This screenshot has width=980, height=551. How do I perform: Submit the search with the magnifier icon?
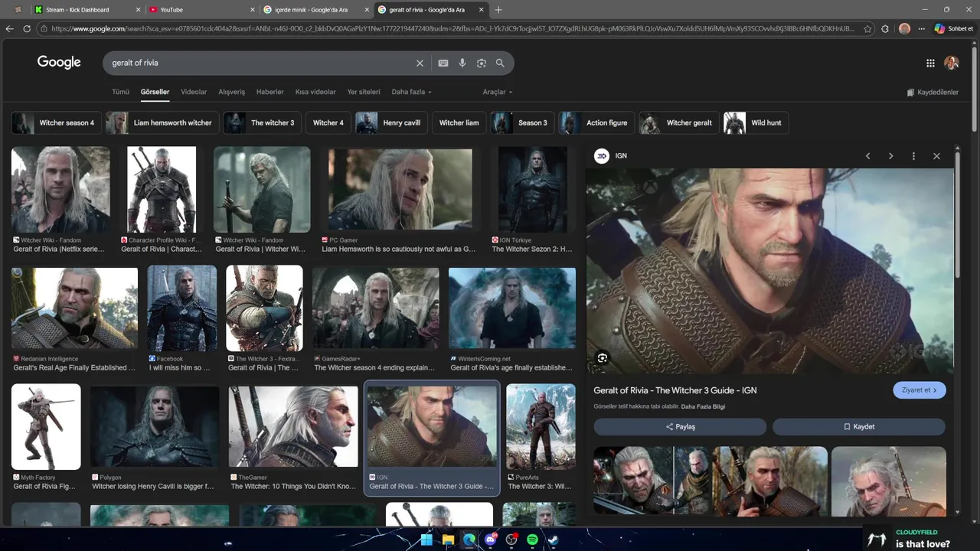pos(500,64)
